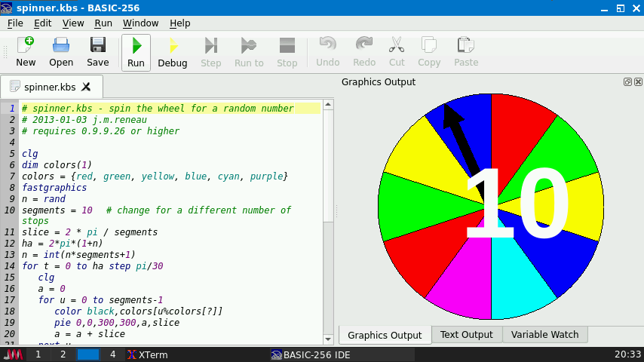Open the Help menu
This screenshot has height=362, width=644.
[x=179, y=23]
